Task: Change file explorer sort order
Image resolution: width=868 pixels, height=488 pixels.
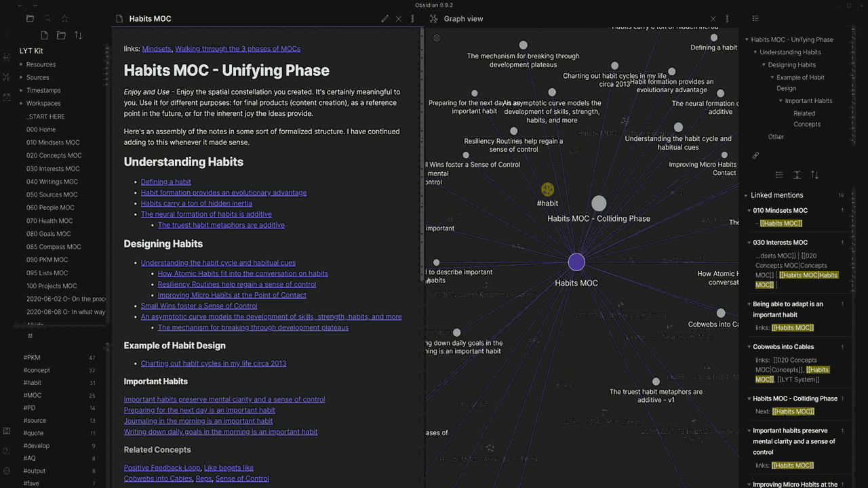Action: tap(78, 35)
